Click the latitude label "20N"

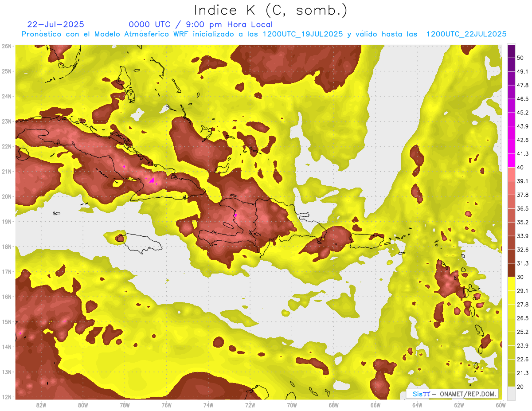point(7,196)
